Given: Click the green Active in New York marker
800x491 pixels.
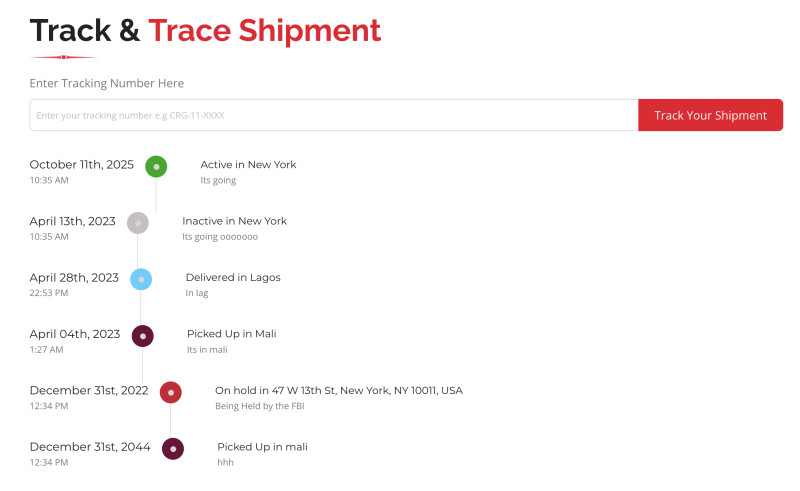Looking at the screenshot, I should [x=156, y=166].
